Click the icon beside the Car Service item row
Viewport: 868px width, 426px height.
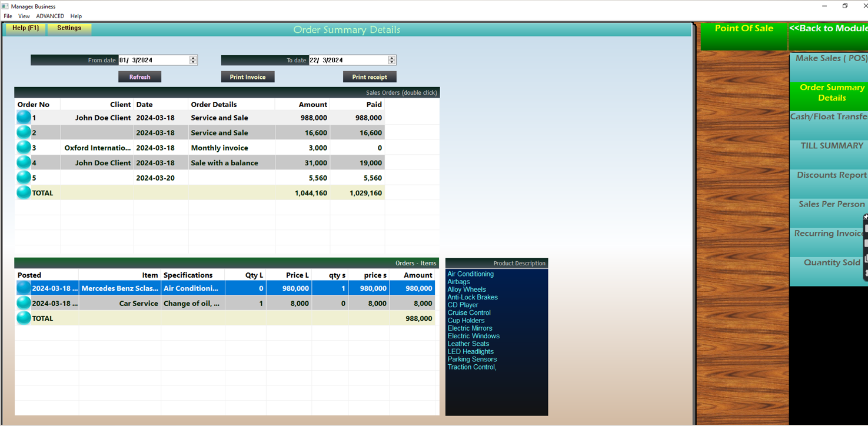click(23, 302)
